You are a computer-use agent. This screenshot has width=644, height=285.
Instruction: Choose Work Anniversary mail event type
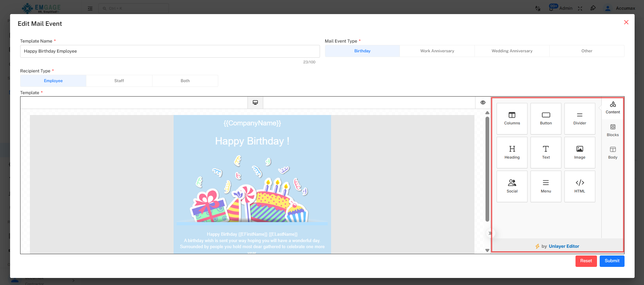[437, 51]
